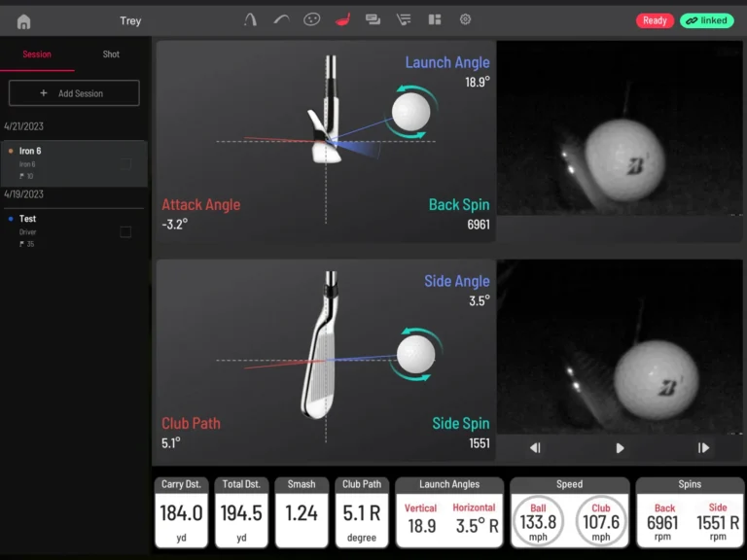Open the shot dispersion oval icon
The width and height of the screenshot is (747, 560).
click(311, 19)
